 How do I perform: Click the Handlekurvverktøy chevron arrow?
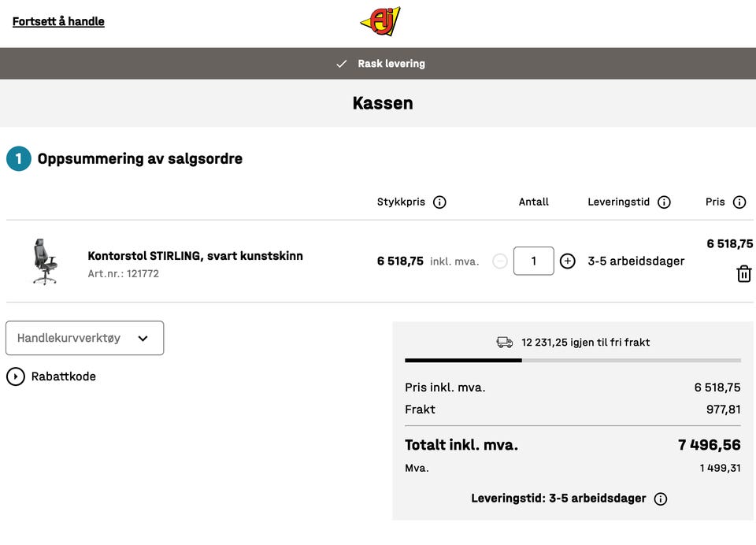[143, 339]
